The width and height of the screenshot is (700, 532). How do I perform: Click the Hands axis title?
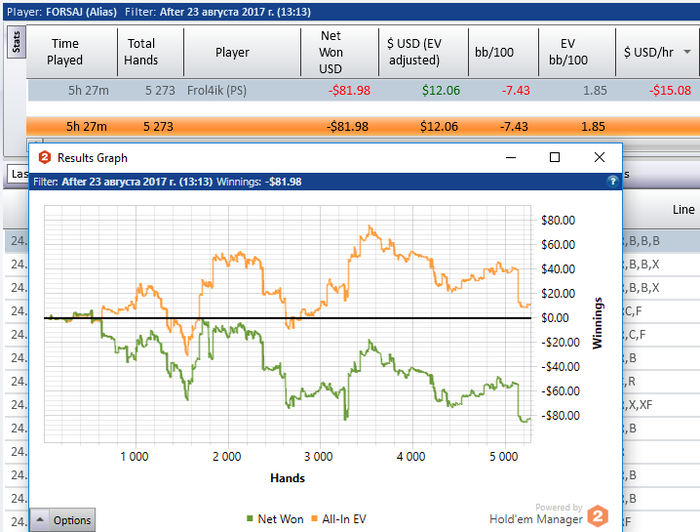pyautogui.click(x=288, y=478)
